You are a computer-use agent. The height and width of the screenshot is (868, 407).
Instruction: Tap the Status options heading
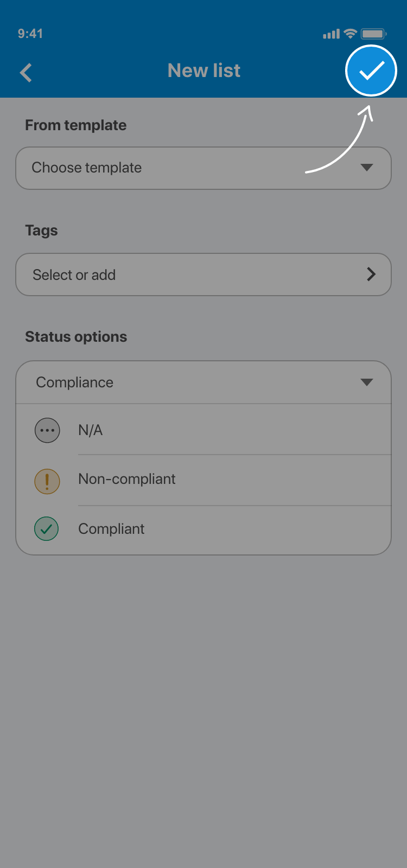tap(76, 337)
